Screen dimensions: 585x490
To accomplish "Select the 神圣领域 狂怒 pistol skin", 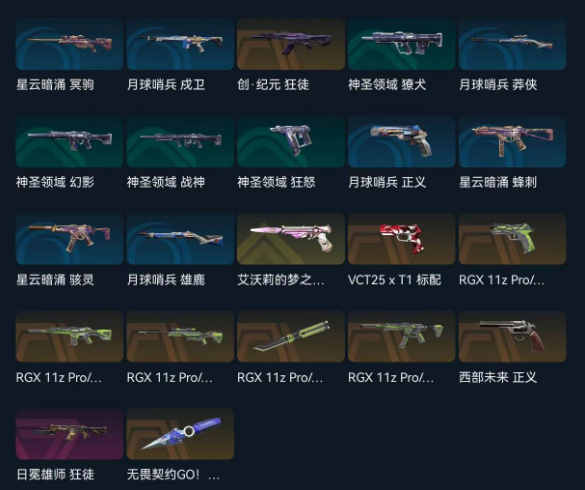I will pyautogui.click(x=291, y=141).
